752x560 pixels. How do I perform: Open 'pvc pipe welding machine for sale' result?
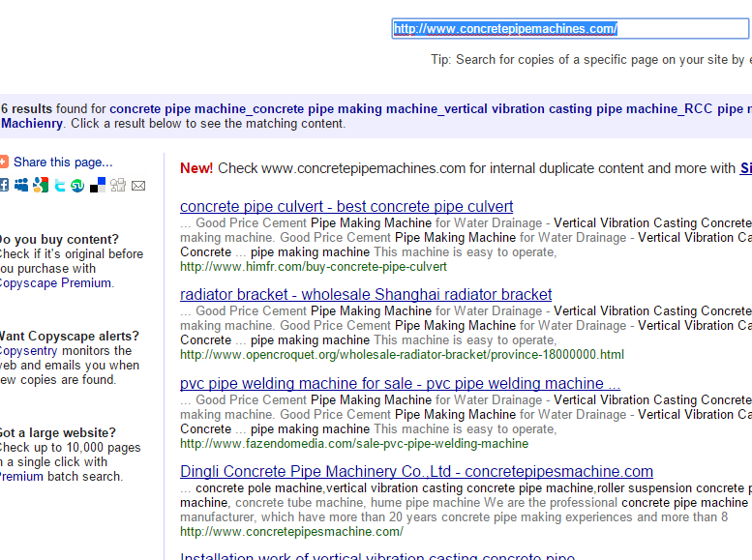point(400,384)
